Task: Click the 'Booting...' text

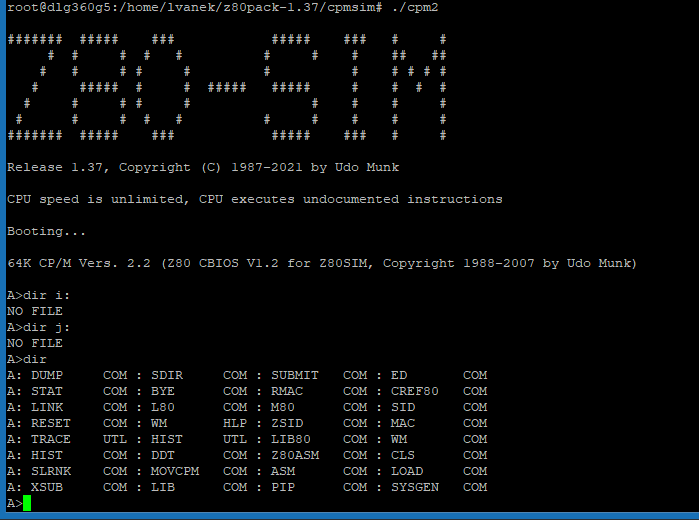Action: click(x=46, y=231)
